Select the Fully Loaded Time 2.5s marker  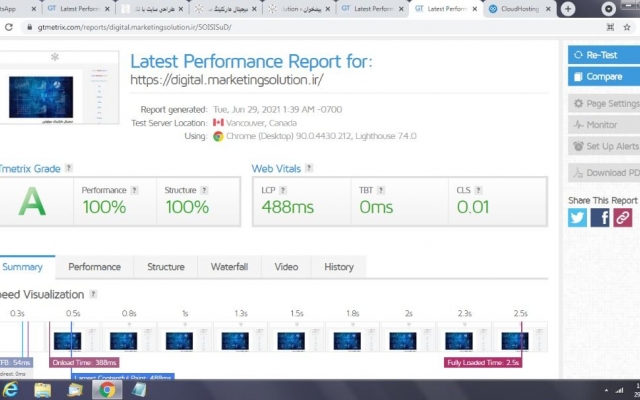[483, 362]
